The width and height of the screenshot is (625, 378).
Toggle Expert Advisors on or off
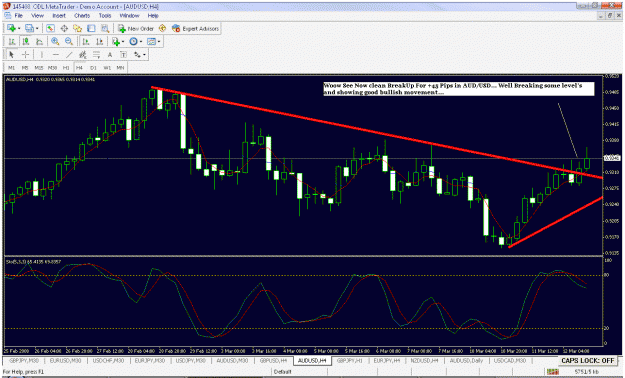coord(195,28)
